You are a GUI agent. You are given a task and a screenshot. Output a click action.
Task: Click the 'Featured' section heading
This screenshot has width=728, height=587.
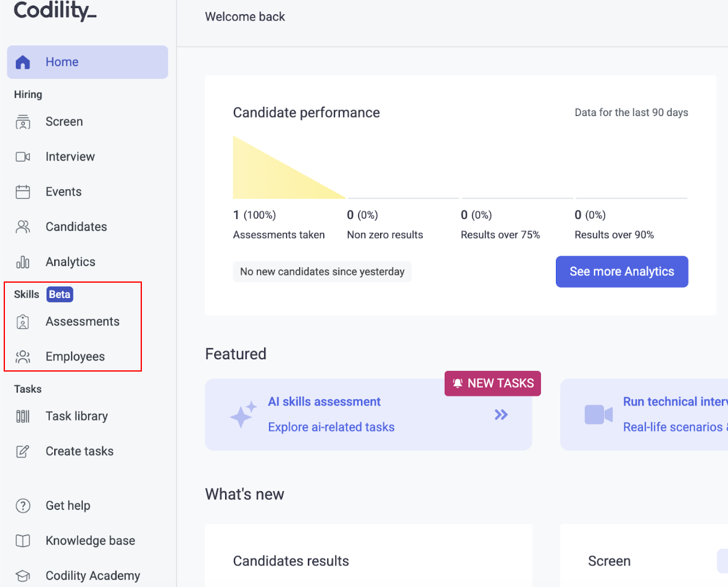coord(236,354)
